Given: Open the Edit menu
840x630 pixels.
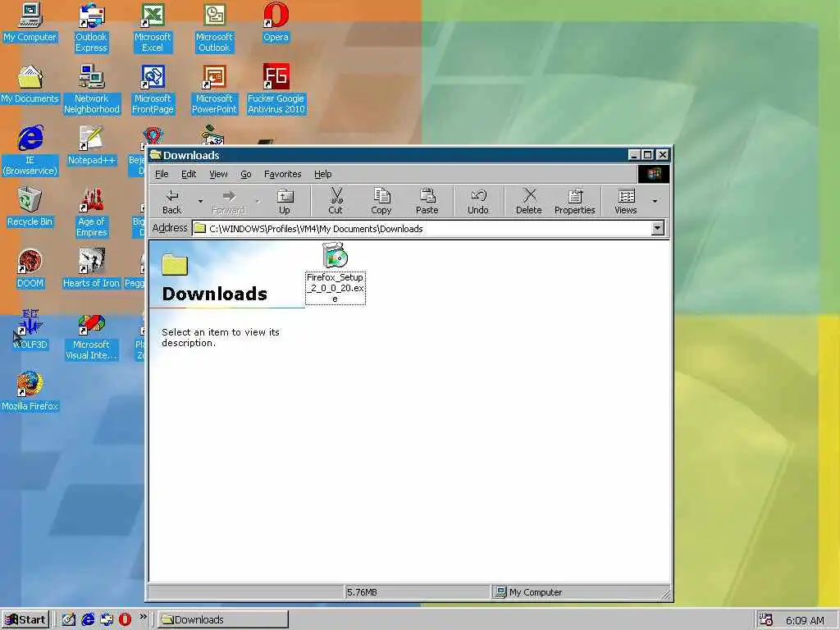Looking at the screenshot, I should click(189, 174).
